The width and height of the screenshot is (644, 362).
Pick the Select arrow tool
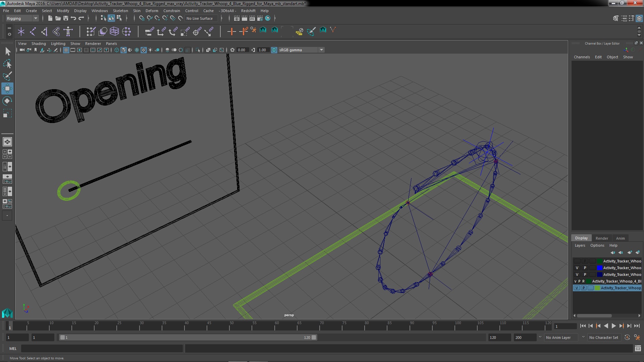tap(7, 51)
